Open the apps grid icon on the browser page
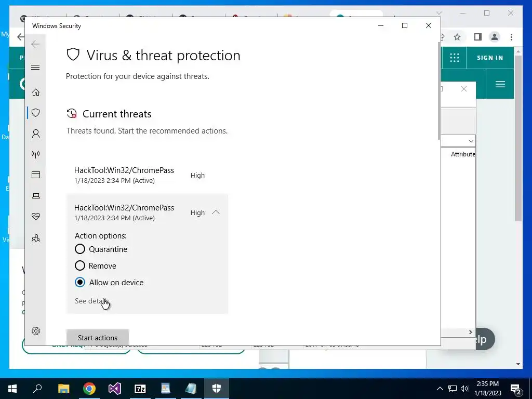Image resolution: width=532 pixels, height=399 pixels. [x=454, y=58]
